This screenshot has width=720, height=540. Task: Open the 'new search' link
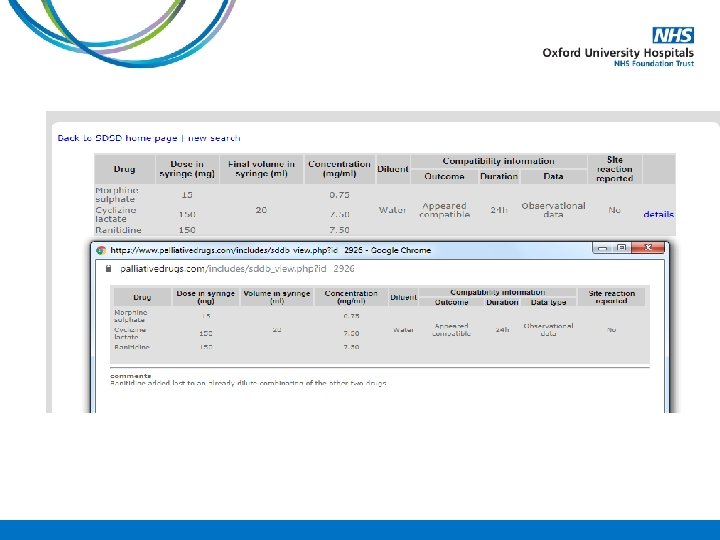(x=214, y=138)
